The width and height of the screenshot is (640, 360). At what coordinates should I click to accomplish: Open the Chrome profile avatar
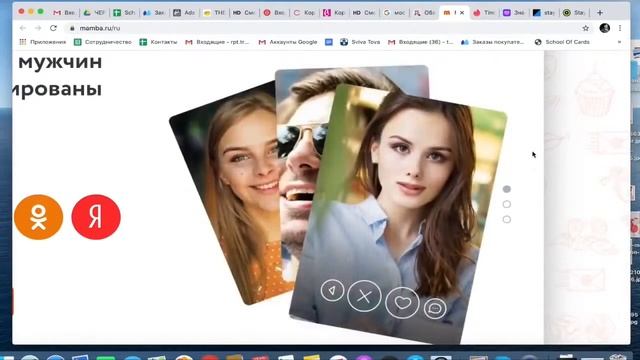(x=604, y=28)
